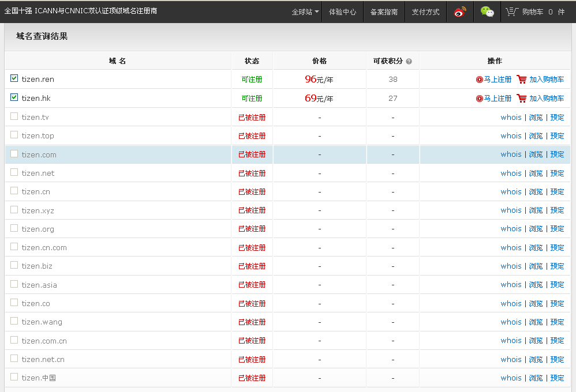Click the 域名查询结果 heading

42,36
